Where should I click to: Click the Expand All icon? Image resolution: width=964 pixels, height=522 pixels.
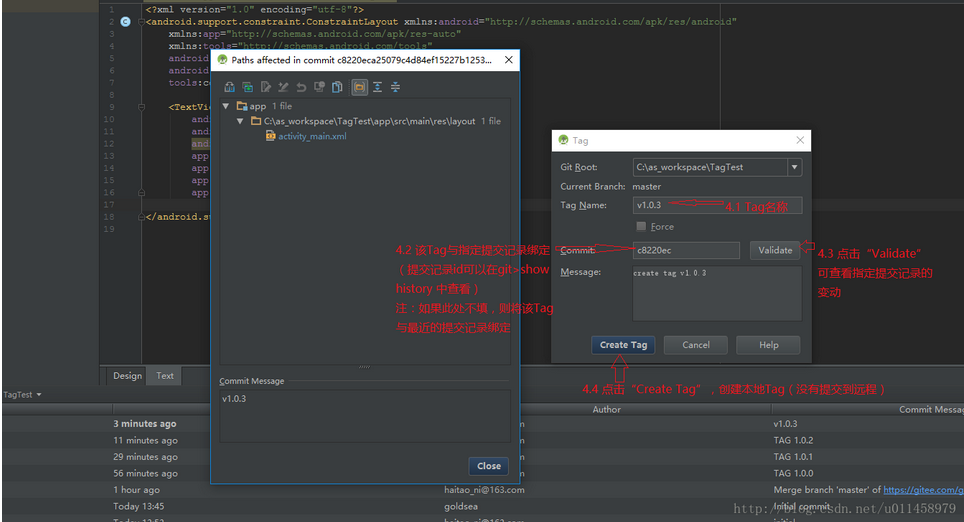point(377,87)
